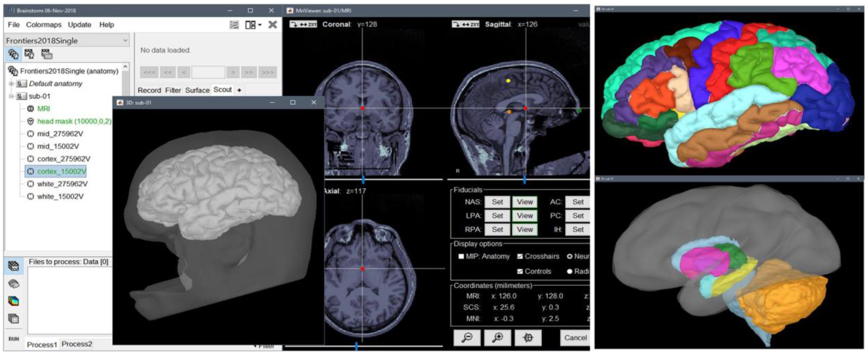Screen dimensions: 868x353
Task: Click the RUN process icon
Action: click(14, 339)
